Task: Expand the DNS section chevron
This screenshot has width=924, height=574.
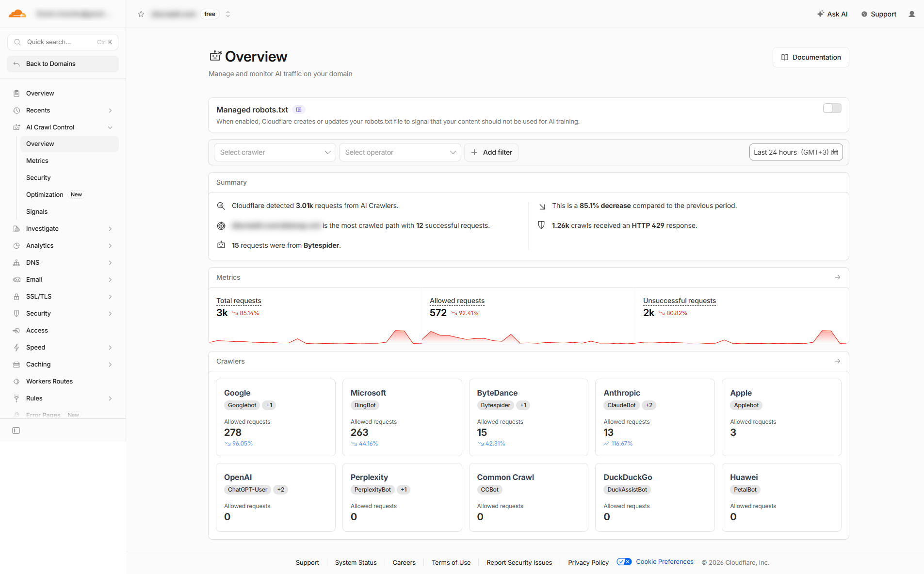Action: 110,263
